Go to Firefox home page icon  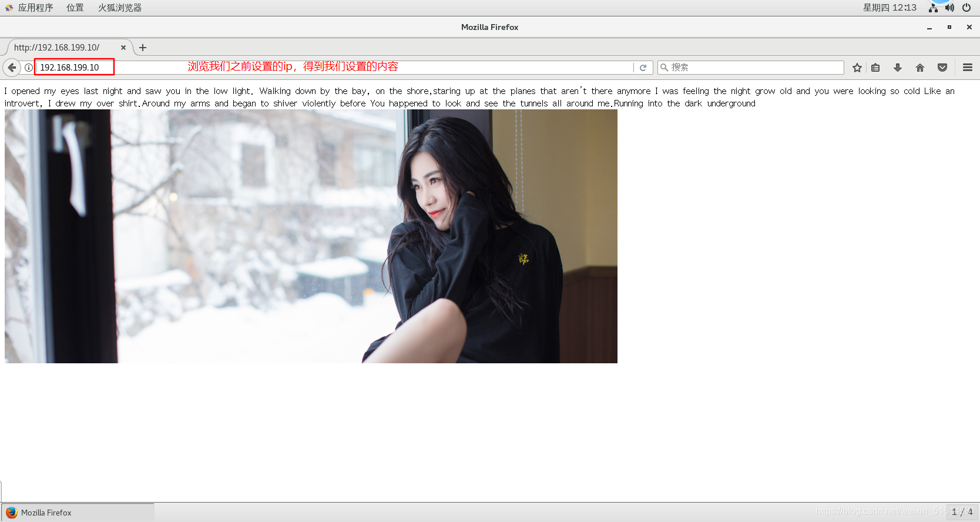click(920, 68)
